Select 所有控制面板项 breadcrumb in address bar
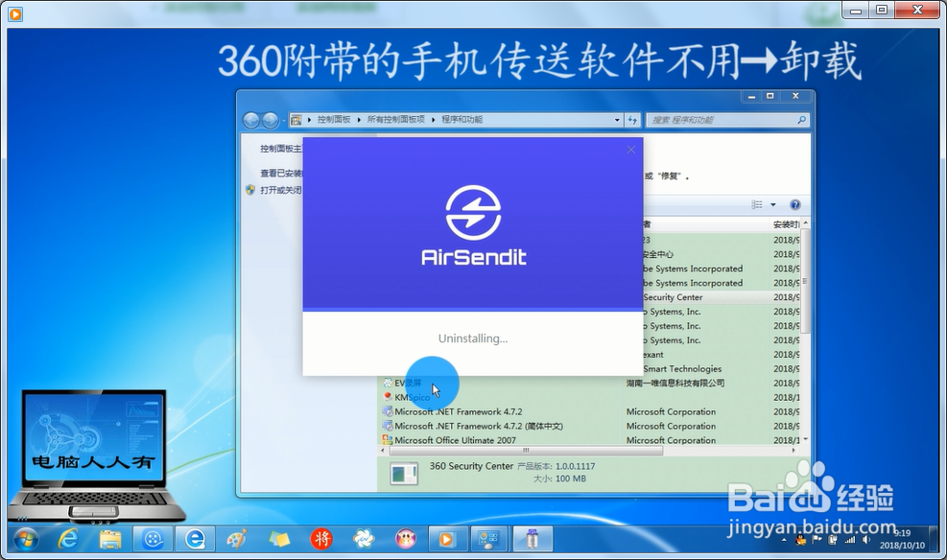 coord(396,120)
